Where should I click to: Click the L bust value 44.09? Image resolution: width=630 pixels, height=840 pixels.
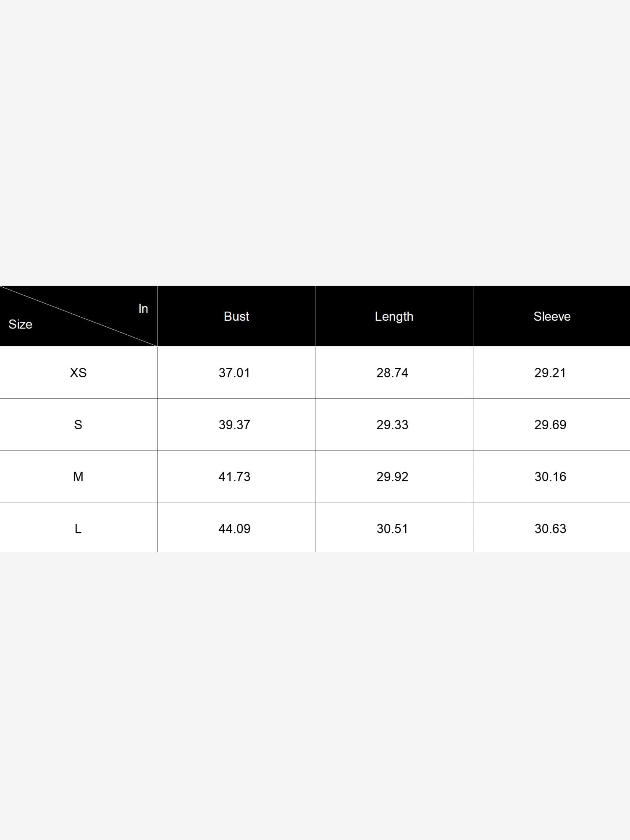(234, 529)
